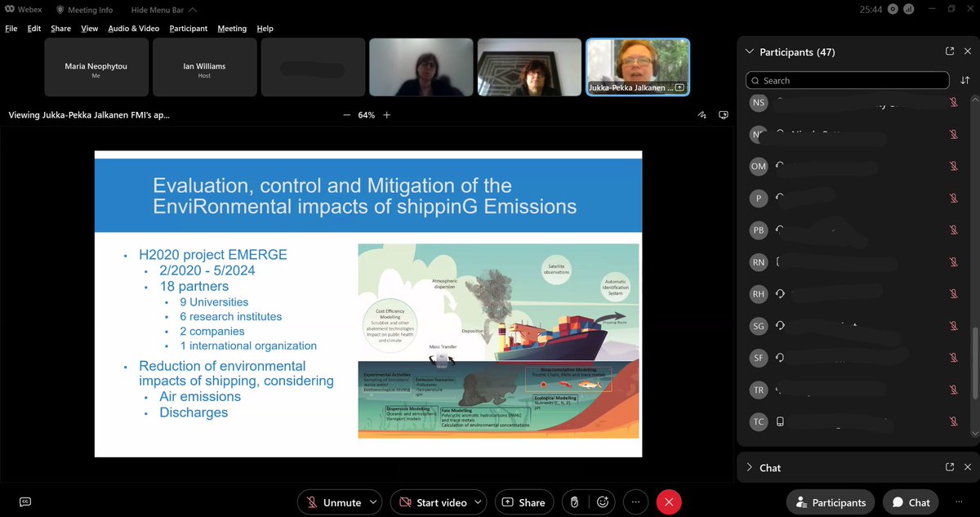Open the Share menu
This screenshot has height=517, width=980.
(61, 29)
